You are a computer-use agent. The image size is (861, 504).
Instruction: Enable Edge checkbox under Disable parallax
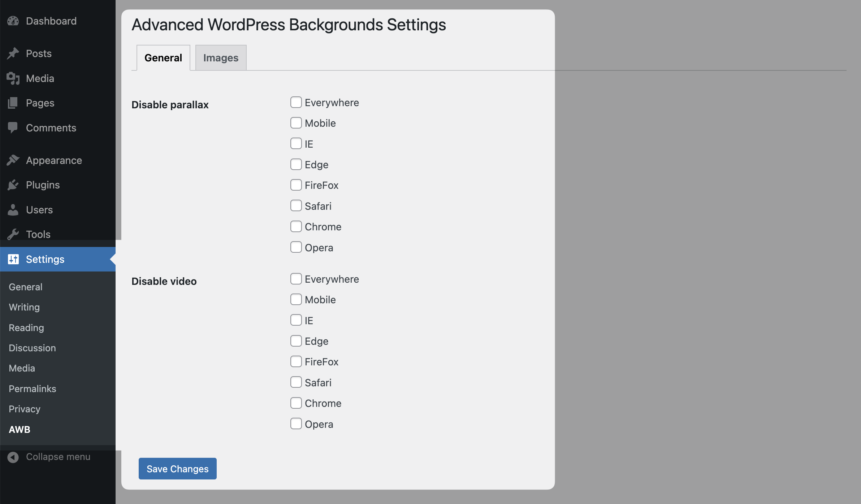pyautogui.click(x=296, y=164)
